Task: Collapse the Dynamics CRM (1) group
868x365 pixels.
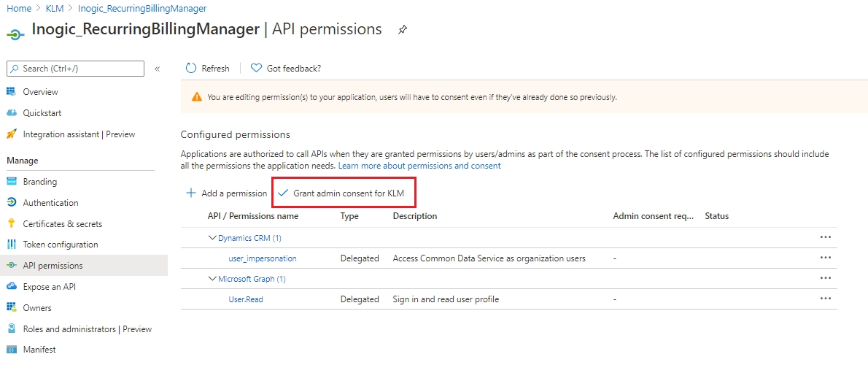Action: pyautogui.click(x=212, y=237)
